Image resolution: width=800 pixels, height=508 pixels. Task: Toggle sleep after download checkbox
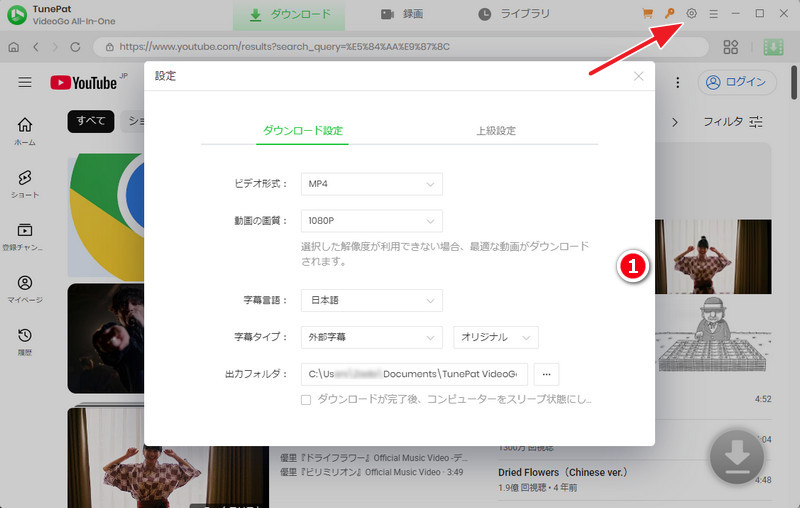[306, 400]
